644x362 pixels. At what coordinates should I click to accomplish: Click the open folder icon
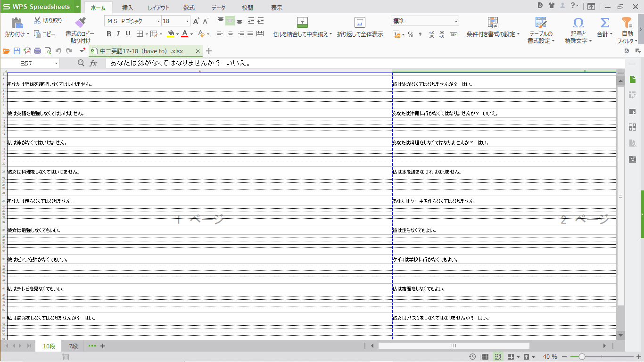pyautogui.click(x=6, y=51)
